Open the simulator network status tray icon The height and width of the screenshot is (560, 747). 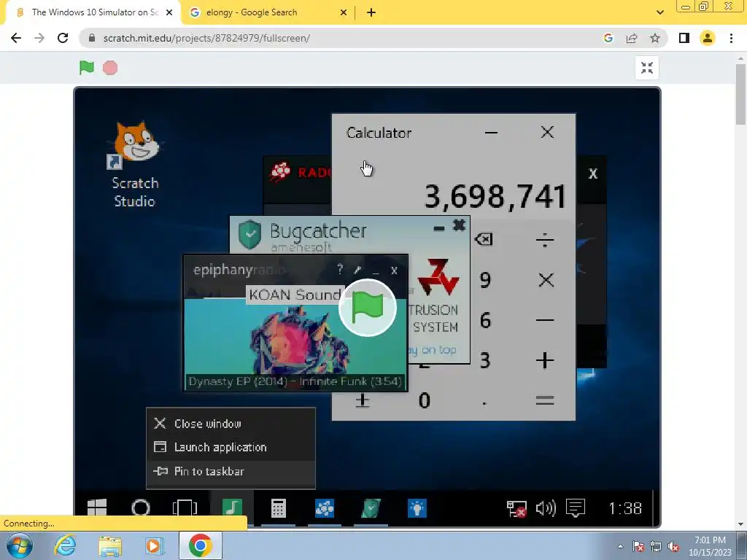click(x=516, y=508)
